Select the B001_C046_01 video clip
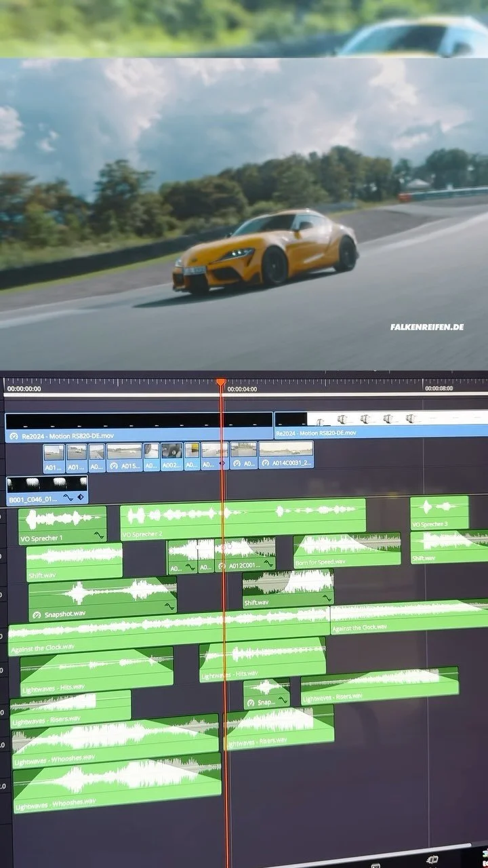 (x=47, y=490)
